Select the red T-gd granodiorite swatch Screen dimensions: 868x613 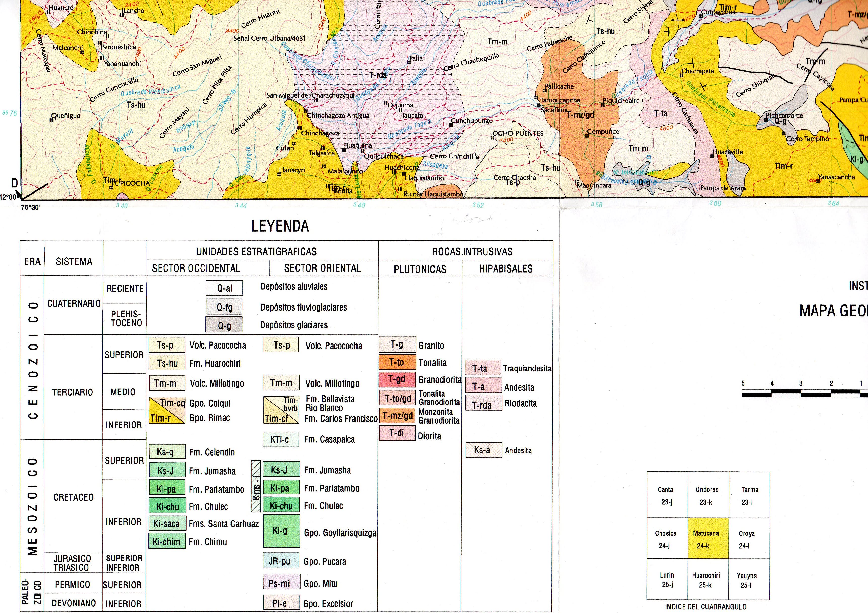[397, 380]
